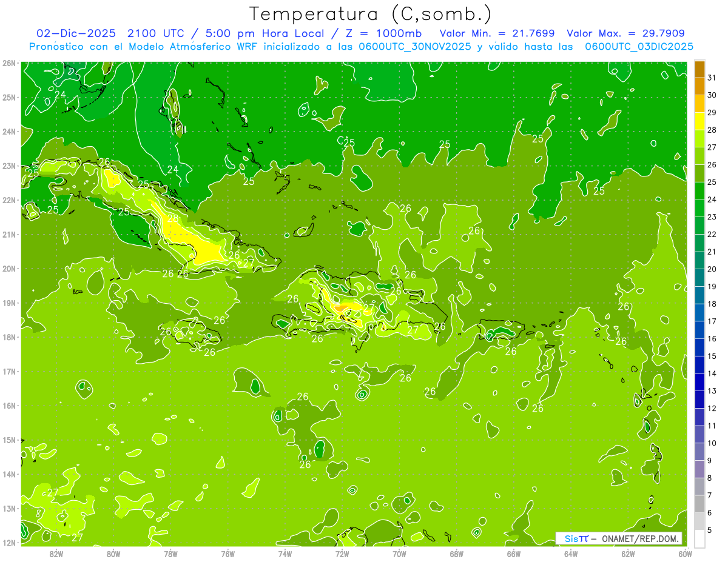Viewport: 728px width, 562px height.
Task: Click the '80W' longitude axis label
Action: (x=113, y=554)
